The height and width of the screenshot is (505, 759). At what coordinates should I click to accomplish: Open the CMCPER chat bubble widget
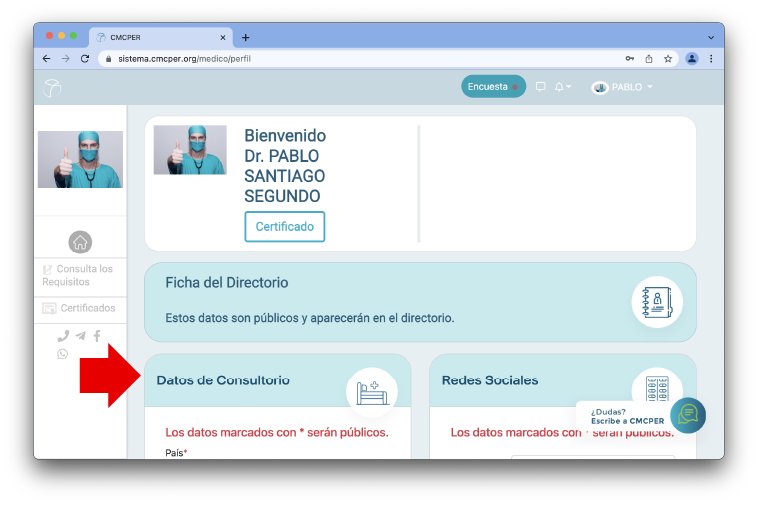coord(688,415)
